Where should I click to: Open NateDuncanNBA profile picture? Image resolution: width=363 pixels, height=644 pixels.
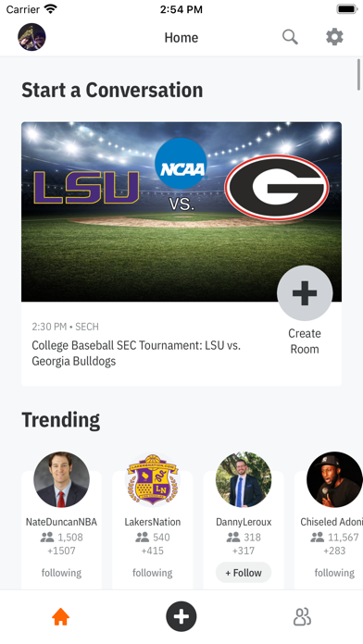coord(61,479)
